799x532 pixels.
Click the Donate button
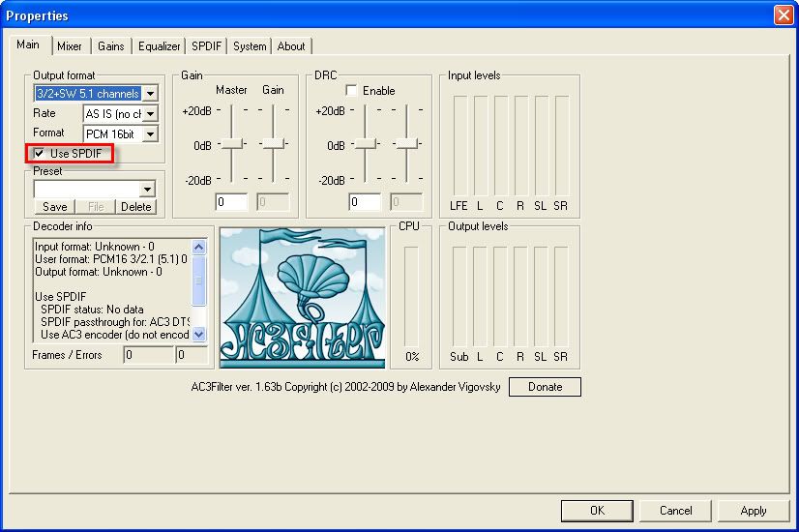(x=545, y=387)
